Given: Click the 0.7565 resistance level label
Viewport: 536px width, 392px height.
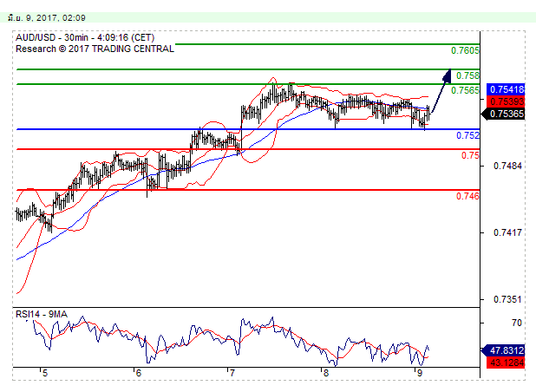Looking at the screenshot, I should pyautogui.click(x=465, y=90).
